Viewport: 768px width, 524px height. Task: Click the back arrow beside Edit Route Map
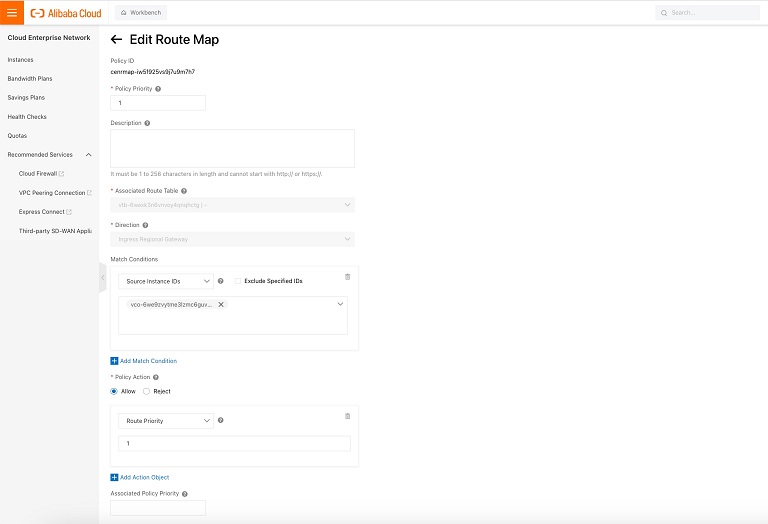pyautogui.click(x=116, y=40)
